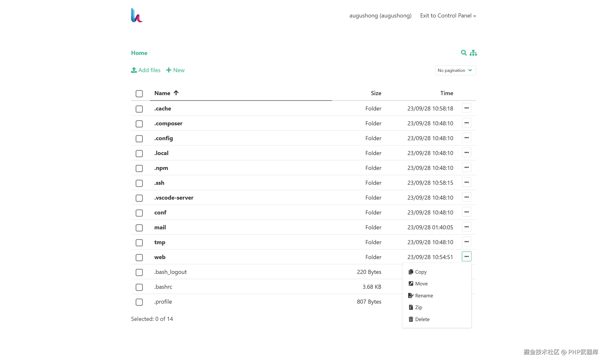607x364 pixels.
Task: Click the New plus icon
Action: click(168, 70)
